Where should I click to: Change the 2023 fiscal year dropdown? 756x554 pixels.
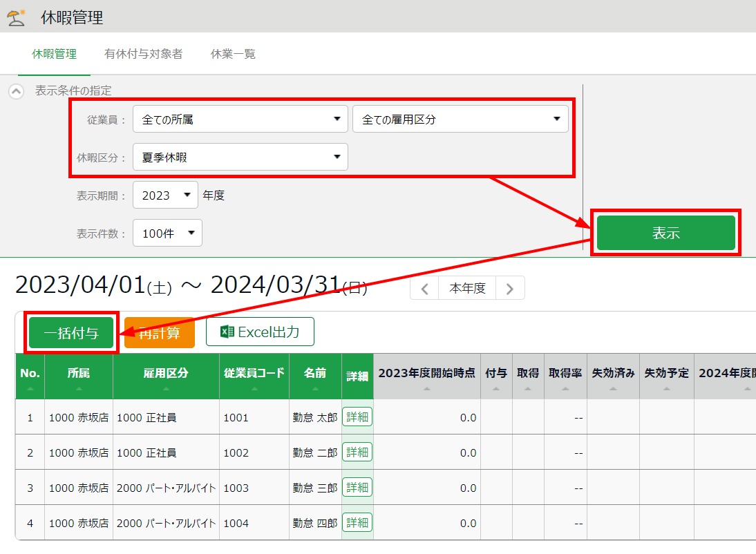tap(165, 195)
